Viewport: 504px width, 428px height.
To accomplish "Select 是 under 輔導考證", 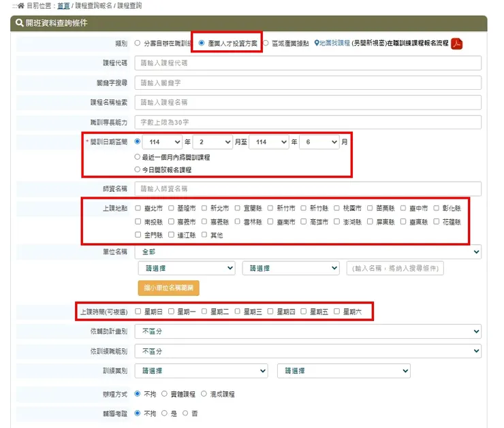I will [x=164, y=413].
